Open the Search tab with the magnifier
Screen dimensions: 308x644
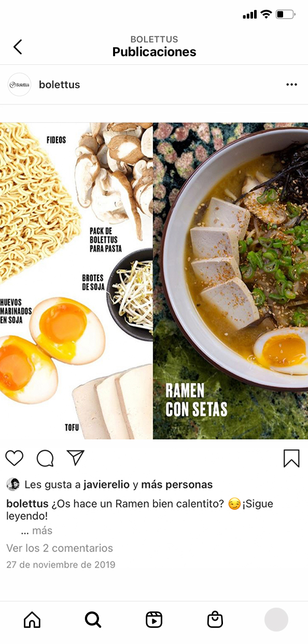(x=93, y=620)
